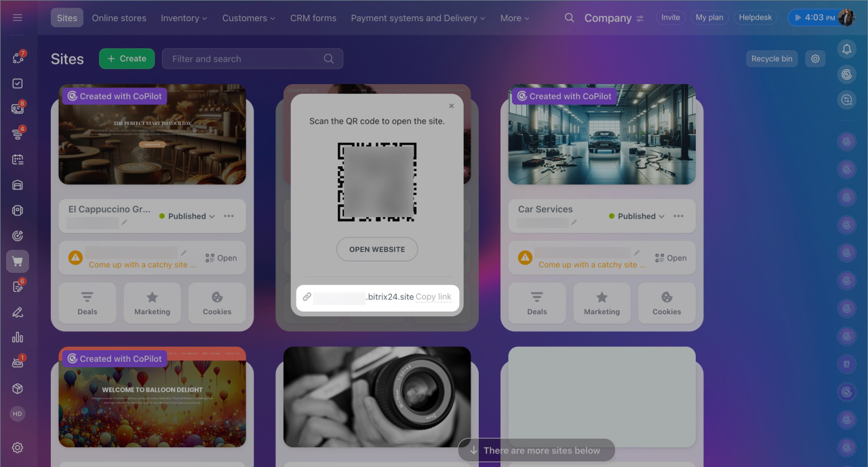The image size is (868, 467).
Task: Click the Cookies icon on Car Services card
Action: click(x=667, y=303)
